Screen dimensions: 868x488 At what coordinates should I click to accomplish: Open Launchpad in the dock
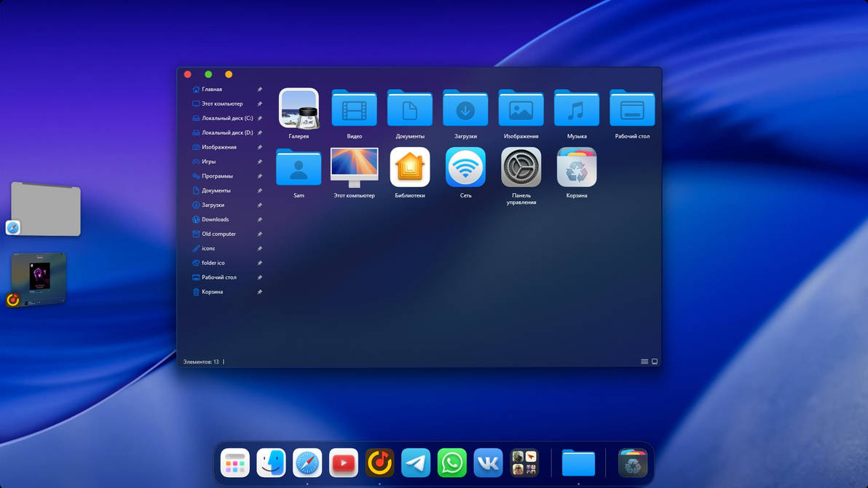click(x=234, y=463)
